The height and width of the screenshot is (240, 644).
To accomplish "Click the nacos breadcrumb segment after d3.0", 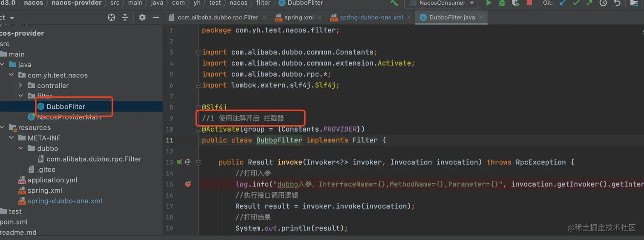I will pos(34,3).
